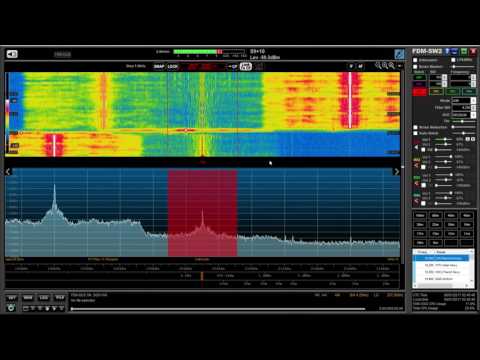Click the large red receiver button
Viewport: 480px width, 360px height.
pos(420,92)
